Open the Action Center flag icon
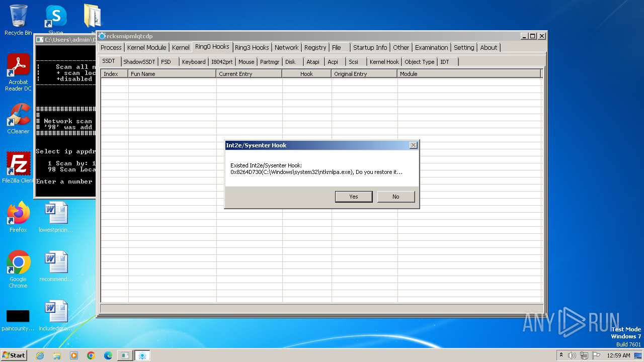Screen dimensions: 644x362 (596, 355)
